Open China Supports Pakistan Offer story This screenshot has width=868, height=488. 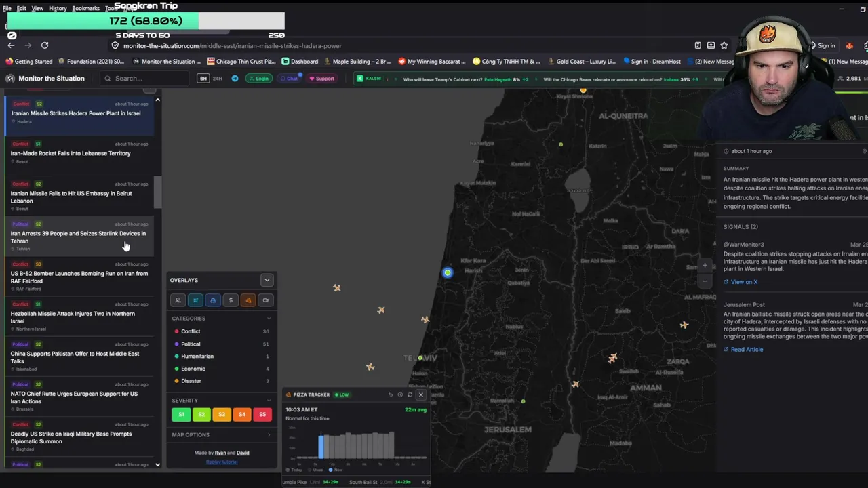coord(79,357)
